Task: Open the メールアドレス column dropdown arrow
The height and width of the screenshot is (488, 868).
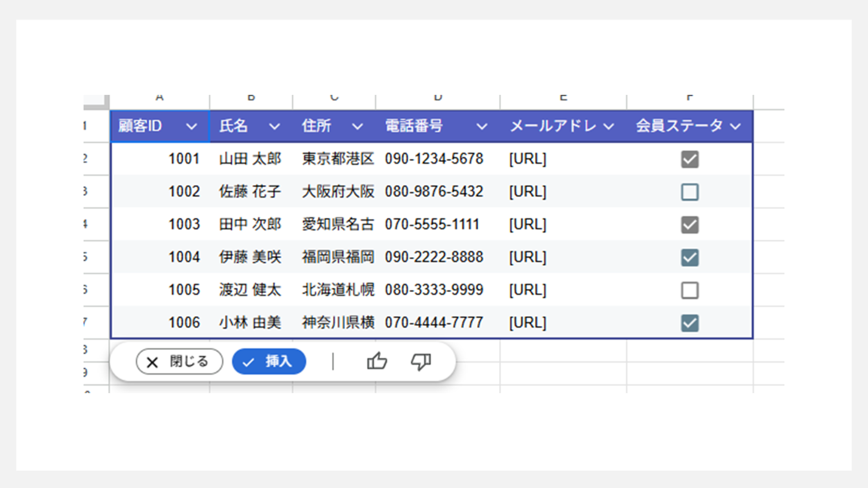Action: tap(609, 127)
